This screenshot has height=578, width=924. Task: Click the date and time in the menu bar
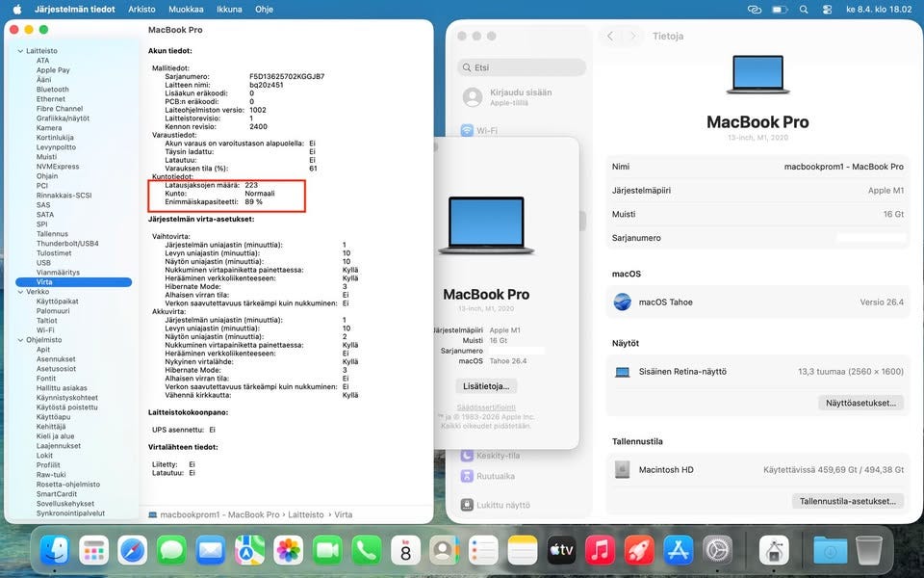pos(879,10)
